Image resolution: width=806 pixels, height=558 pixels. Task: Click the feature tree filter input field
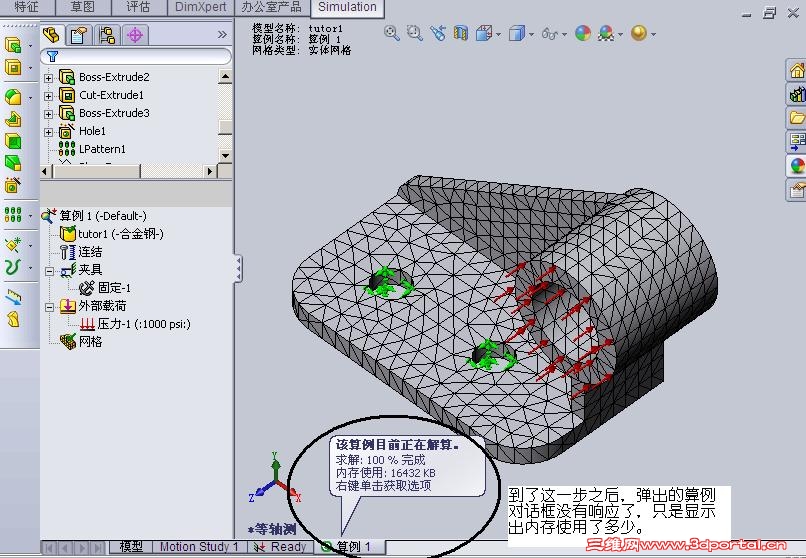pyautogui.click(x=136, y=56)
